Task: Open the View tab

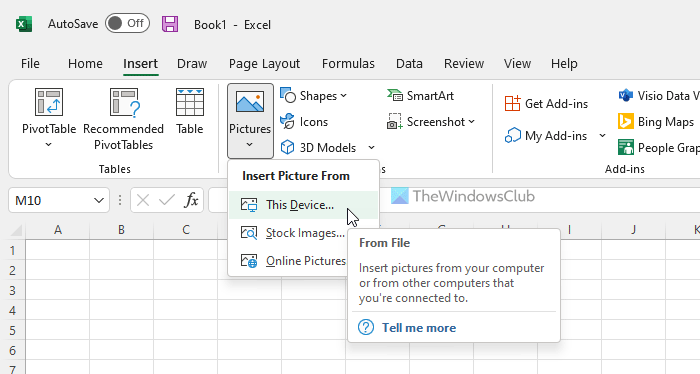Action: point(517,63)
